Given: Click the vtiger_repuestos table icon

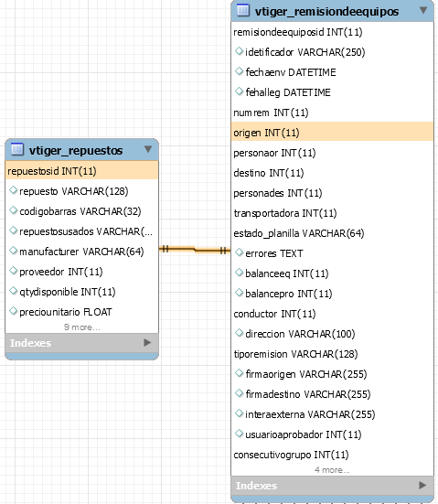Looking at the screenshot, I should [17, 149].
